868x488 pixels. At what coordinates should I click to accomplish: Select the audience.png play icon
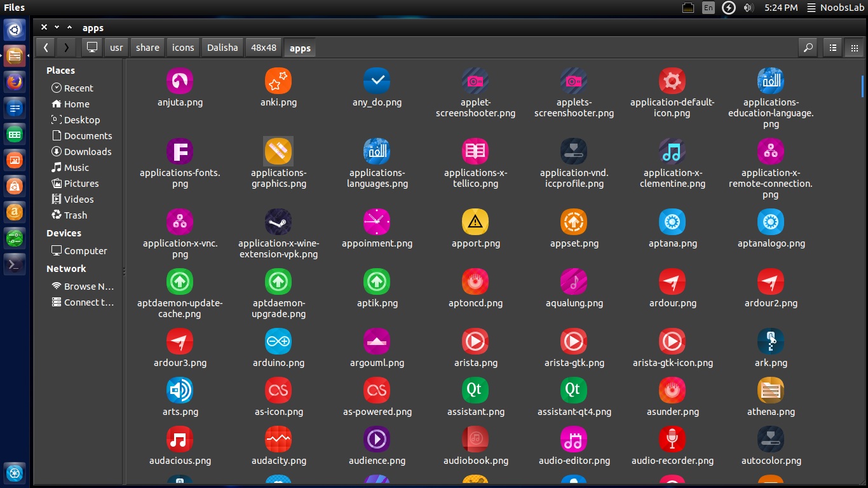377,439
